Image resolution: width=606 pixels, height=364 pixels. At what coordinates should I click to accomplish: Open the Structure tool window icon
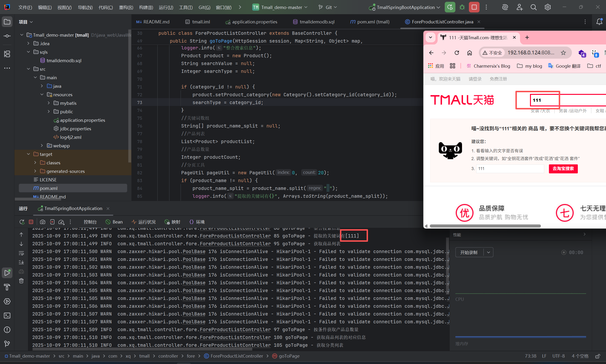tap(7, 54)
